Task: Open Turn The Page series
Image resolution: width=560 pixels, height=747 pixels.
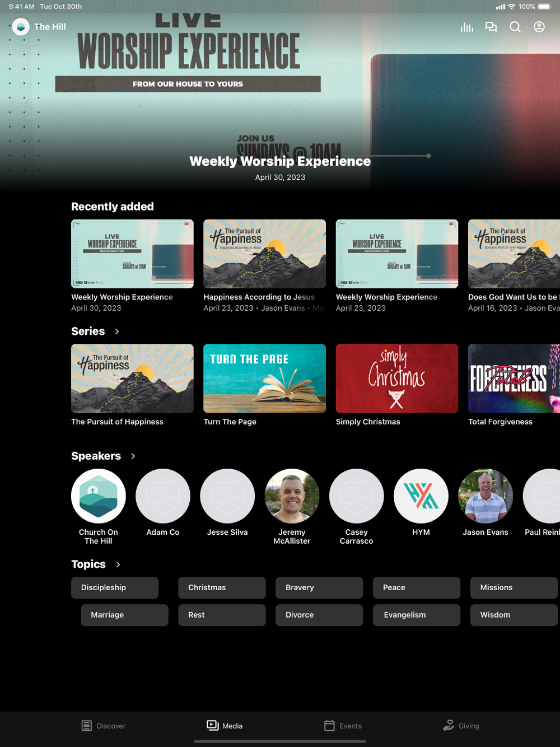Action: pos(264,379)
